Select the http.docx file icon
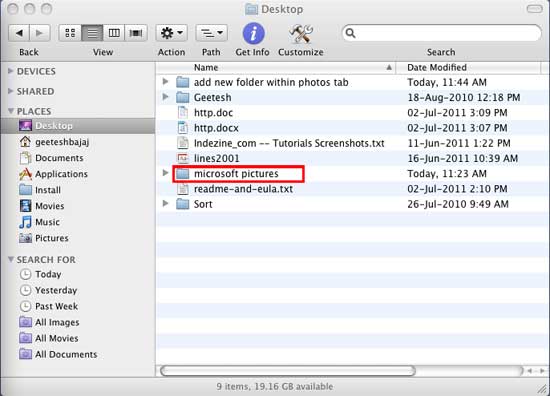Screen dimensions: 550x396 (x=183, y=128)
